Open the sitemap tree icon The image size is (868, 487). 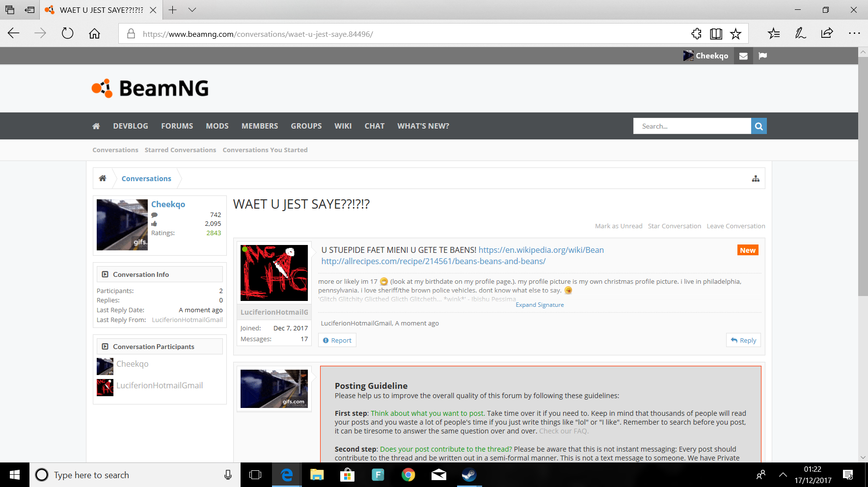tap(756, 179)
